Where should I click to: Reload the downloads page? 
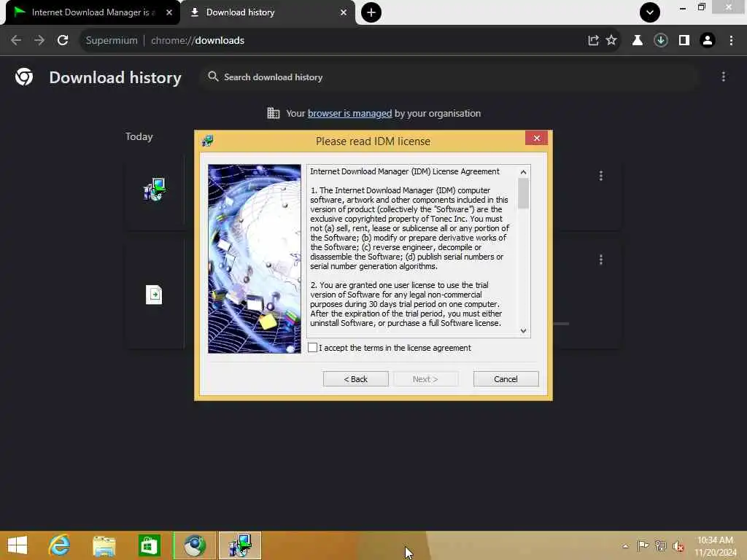tap(63, 41)
